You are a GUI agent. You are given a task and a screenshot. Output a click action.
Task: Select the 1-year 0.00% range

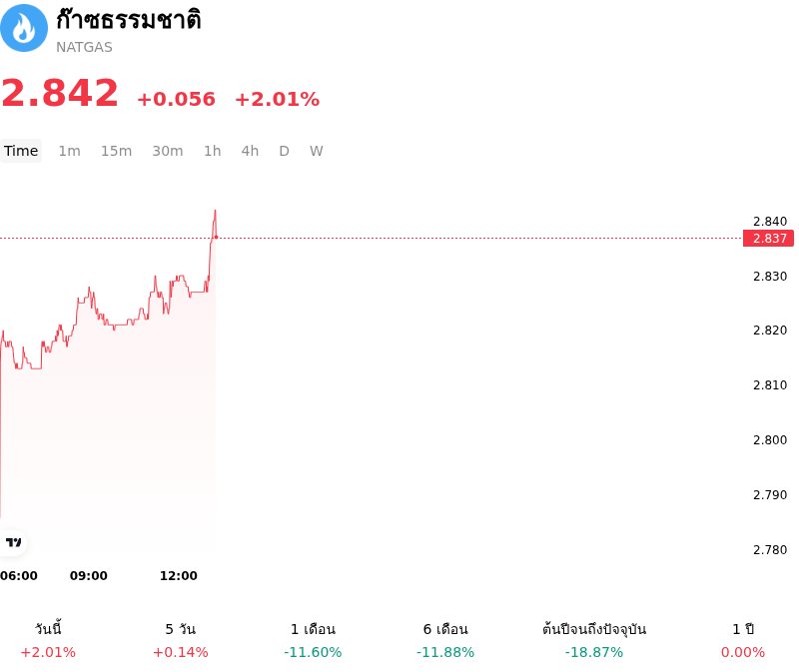[x=743, y=640]
